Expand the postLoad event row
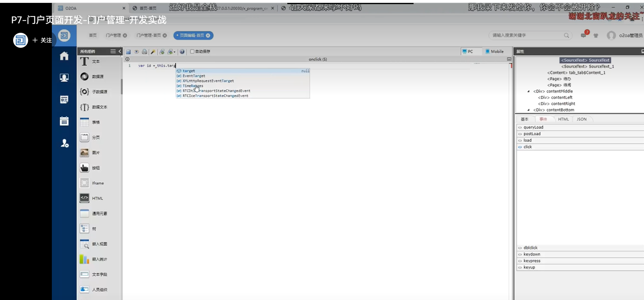Image resolution: width=644 pixels, height=300 pixels. click(x=580, y=134)
